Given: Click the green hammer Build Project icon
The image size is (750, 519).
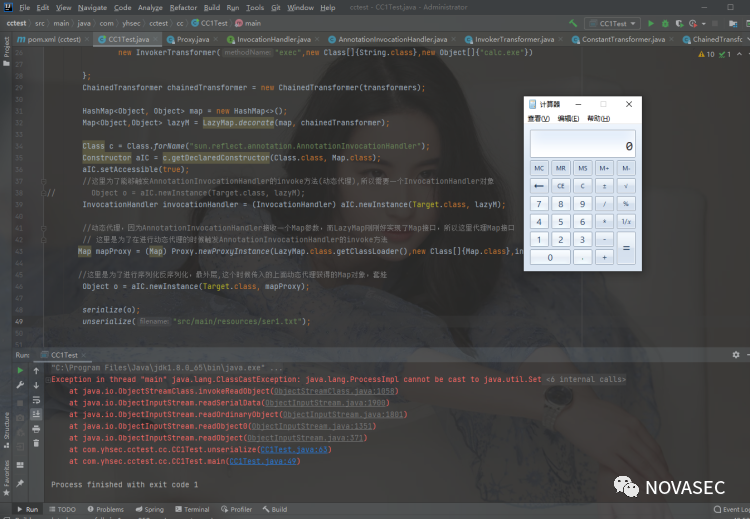Looking at the screenshot, I should tap(573, 23).
